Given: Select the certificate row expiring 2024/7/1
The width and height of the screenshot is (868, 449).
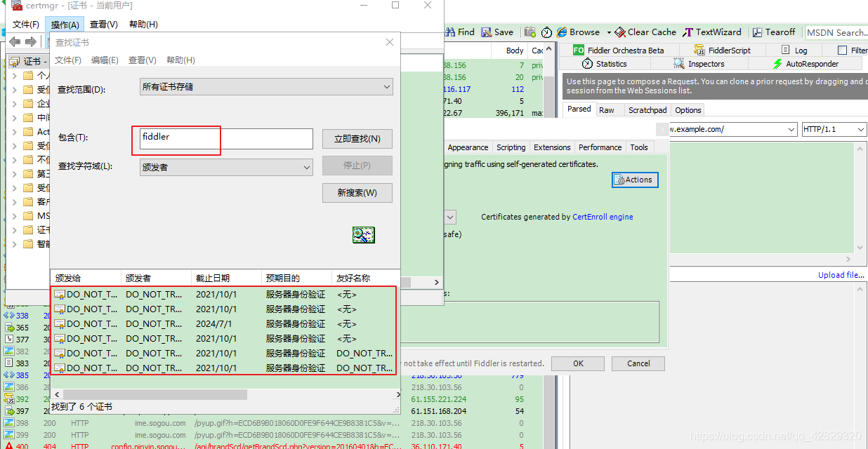Looking at the screenshot, I should point(225,324).
